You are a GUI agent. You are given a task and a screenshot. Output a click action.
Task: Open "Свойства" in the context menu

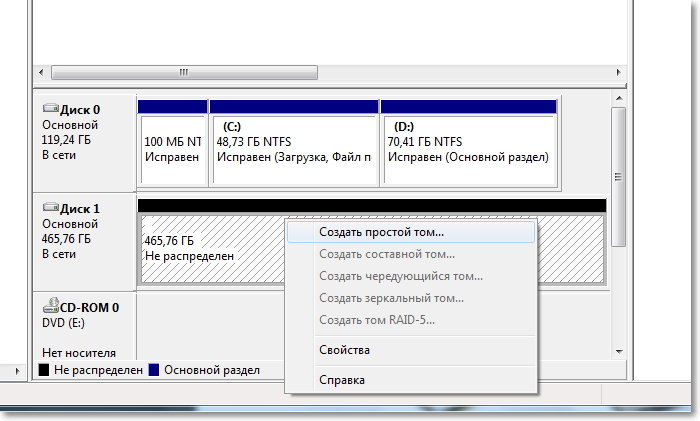coord(344,350)
